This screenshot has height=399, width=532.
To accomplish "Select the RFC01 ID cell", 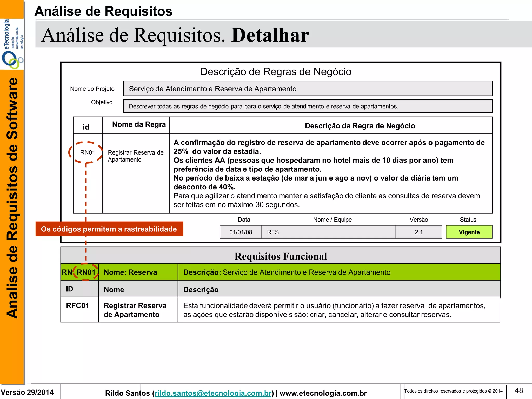I will (x=79, y=310).
